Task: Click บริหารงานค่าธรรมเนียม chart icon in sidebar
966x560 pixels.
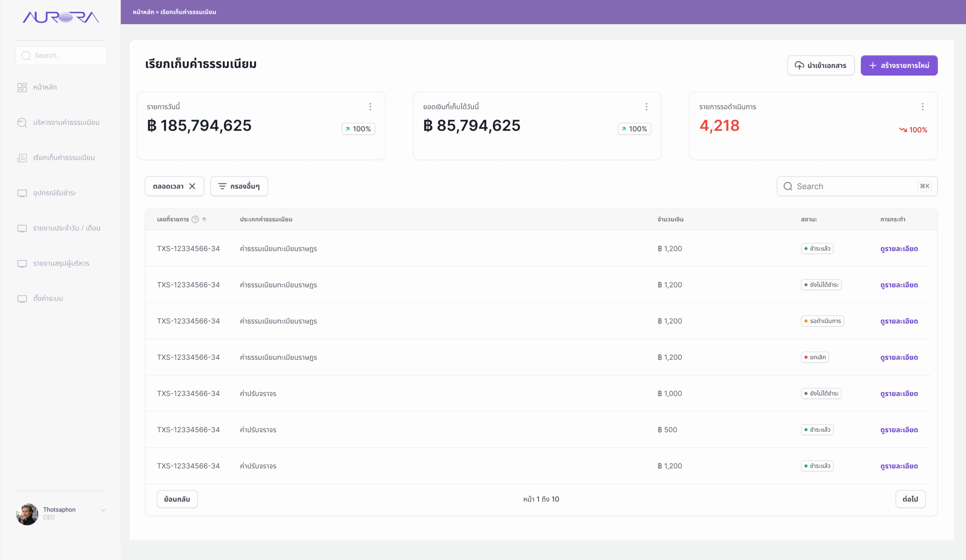Action: [22, 123]
